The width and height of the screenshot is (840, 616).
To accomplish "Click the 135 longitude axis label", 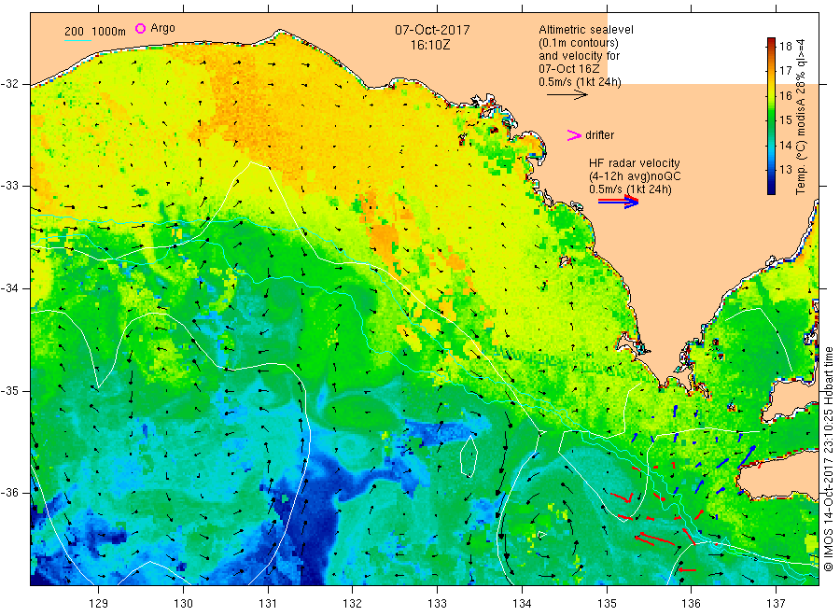I will (x=607, y=604).
